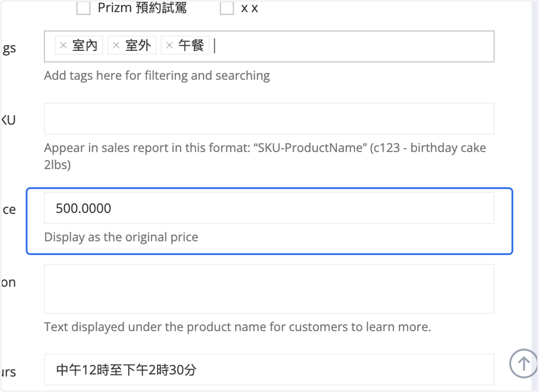Screen dimensions: 539x392
Task: Check the x x checkbox
Action: 227,8
